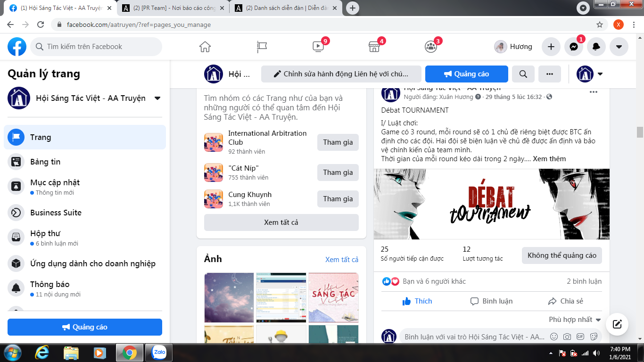This screenshot has width=644, height=362.
Task: Click the Bình luận comment button
Action: coord(492,301)
